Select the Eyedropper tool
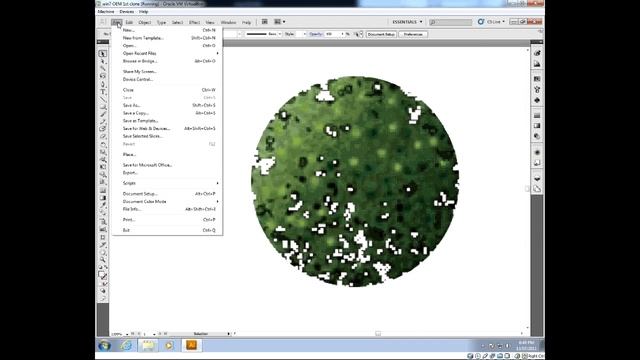The width and height of the screenshot is (640, 360). pyautogui.click(x=103, y=206)
